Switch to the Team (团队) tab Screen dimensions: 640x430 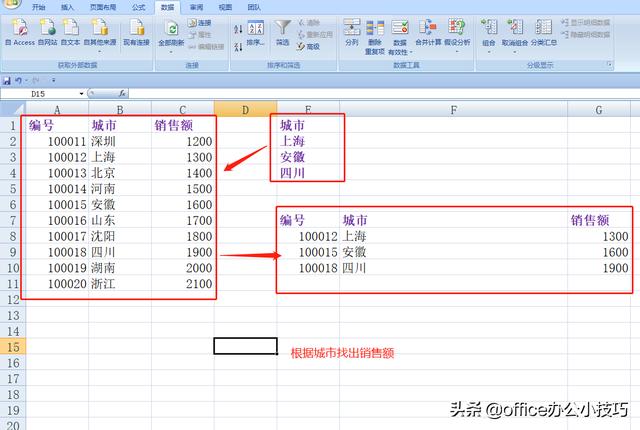click(x=254, y=7)
